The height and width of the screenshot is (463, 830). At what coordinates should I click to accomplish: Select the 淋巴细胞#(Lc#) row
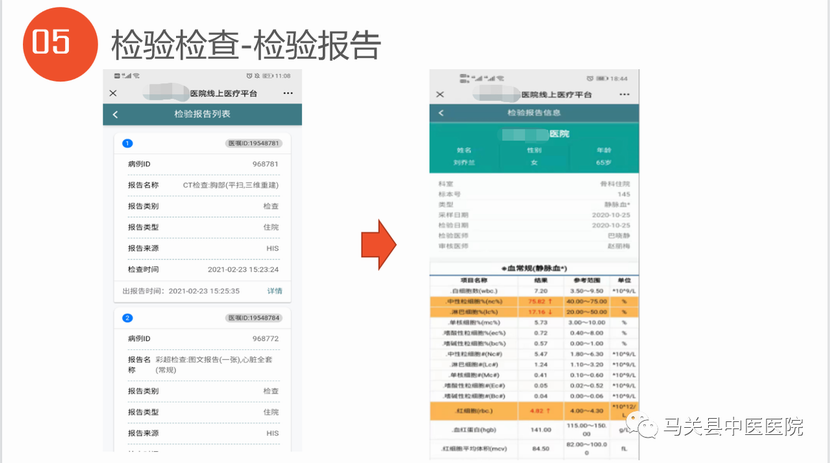click(534, 365)
